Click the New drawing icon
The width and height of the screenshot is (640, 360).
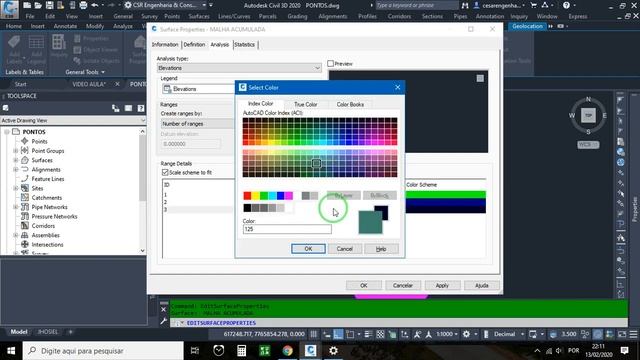[x=27, y=5]
